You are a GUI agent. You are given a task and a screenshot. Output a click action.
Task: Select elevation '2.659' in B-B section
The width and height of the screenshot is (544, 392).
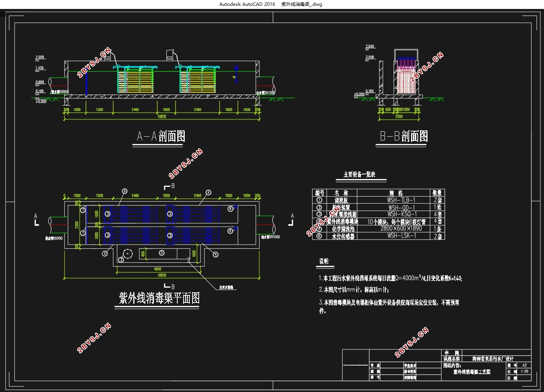click(370, 46)
